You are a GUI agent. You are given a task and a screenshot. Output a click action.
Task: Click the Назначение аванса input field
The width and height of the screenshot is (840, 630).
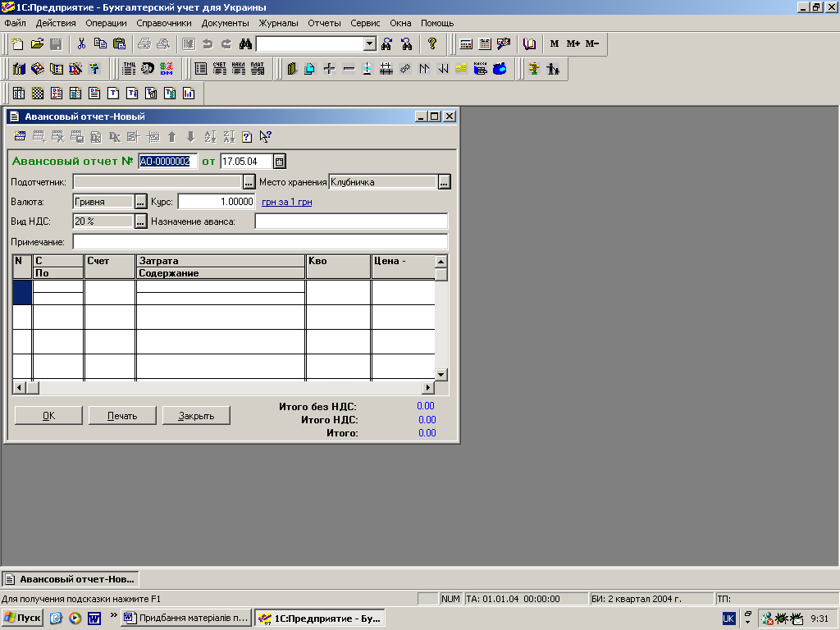click(351, 221)
